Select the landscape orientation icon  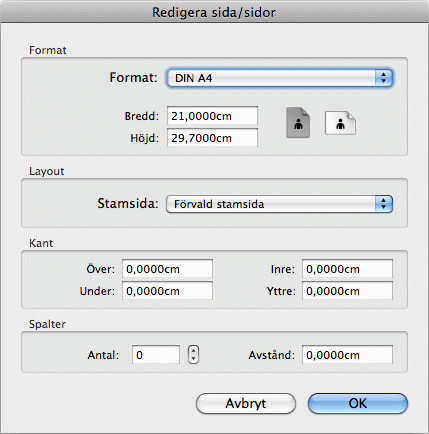pos(340,123)
